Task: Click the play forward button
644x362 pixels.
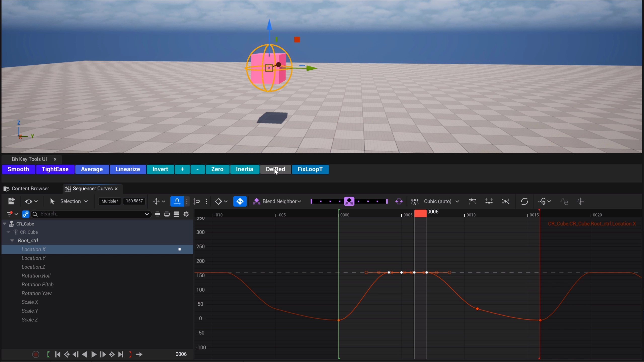Action: [94, 354]
